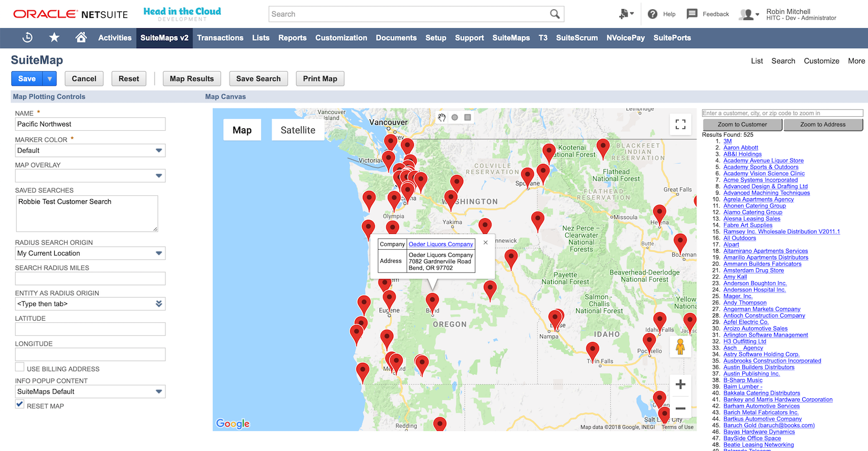The width and height of the screenshot is (868, 451).
Task: Open the Activities menu
Action: pos(114,37)
